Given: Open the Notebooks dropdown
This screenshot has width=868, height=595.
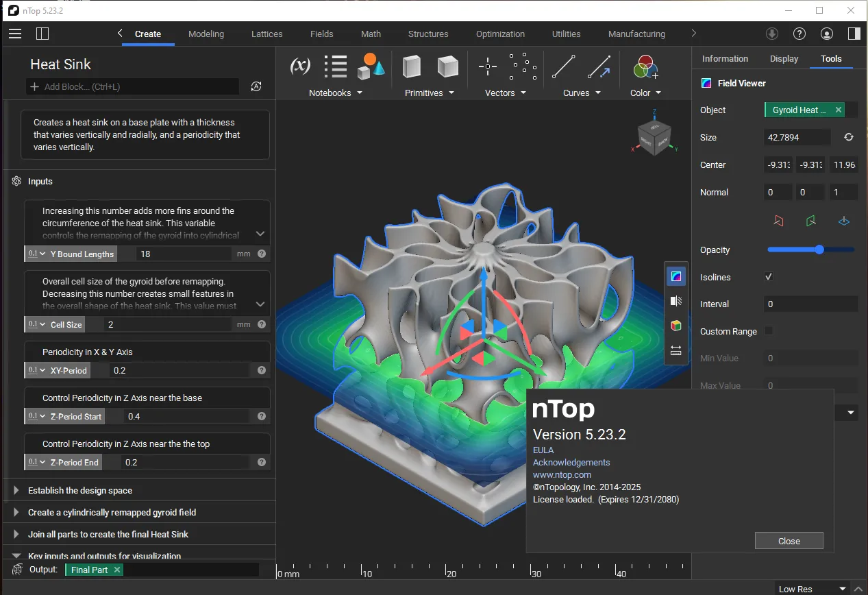Looking at the screenshot, I should (336, 93).
